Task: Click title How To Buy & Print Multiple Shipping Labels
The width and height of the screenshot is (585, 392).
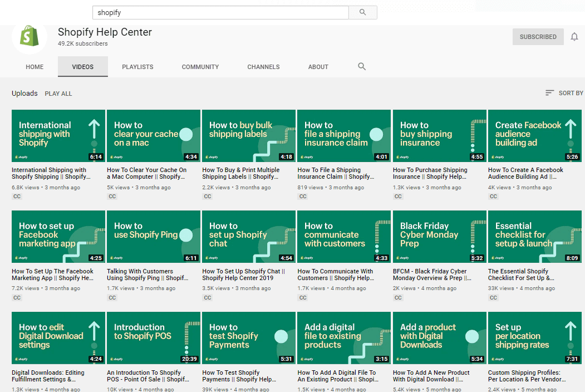Action: [241, 173]
